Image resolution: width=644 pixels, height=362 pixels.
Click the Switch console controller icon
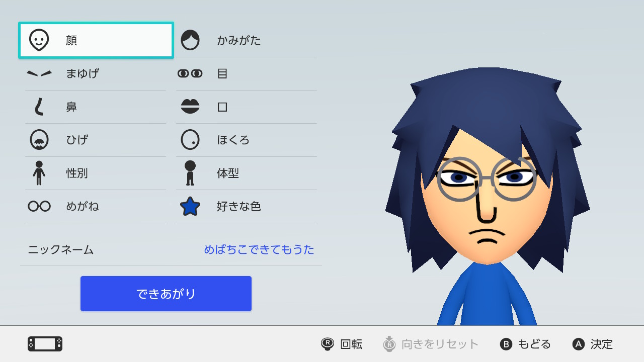tap(45, 344)
